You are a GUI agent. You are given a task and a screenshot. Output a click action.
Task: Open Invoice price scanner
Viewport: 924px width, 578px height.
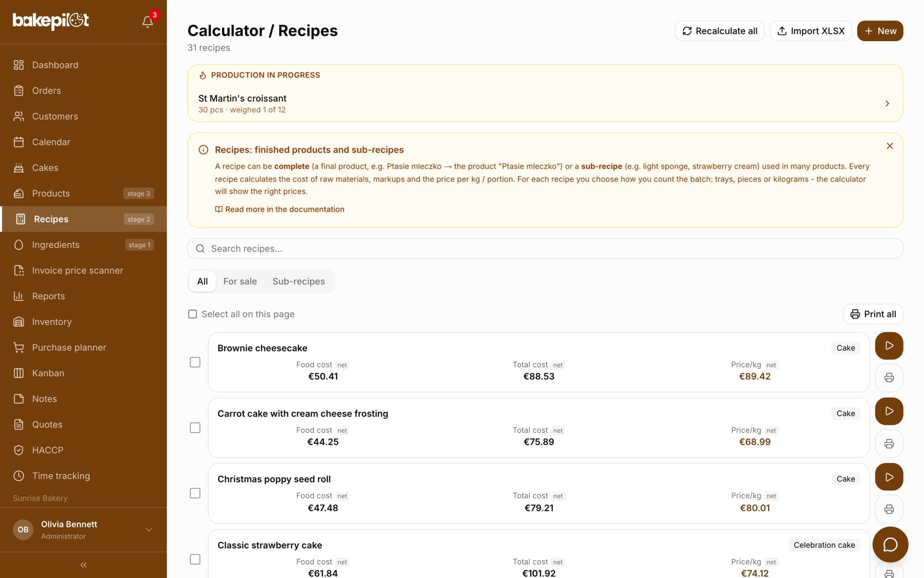tap(83, 270)
